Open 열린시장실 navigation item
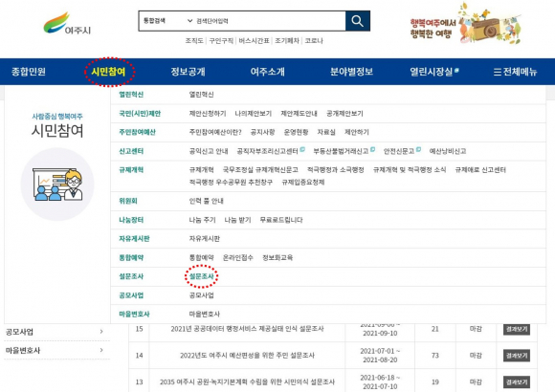Screen dimensions: 555x392 point(433,72)
